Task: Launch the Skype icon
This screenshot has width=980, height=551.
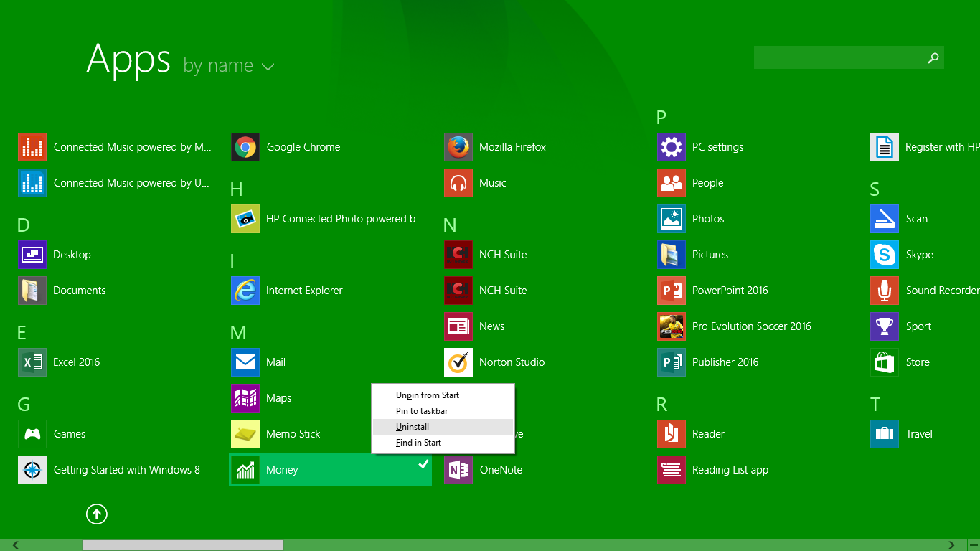Action: [x=885, y=255]
